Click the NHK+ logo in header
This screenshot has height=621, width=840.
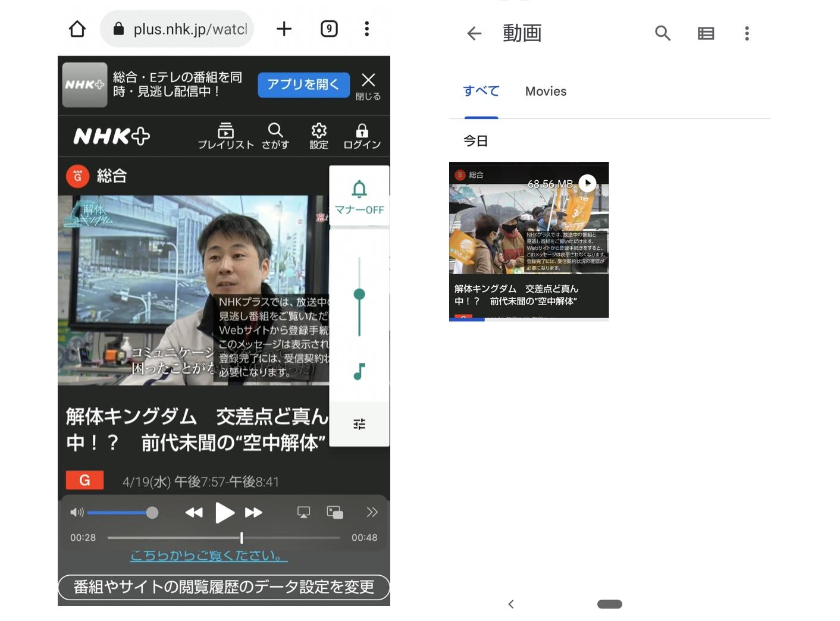click(111, 136)
